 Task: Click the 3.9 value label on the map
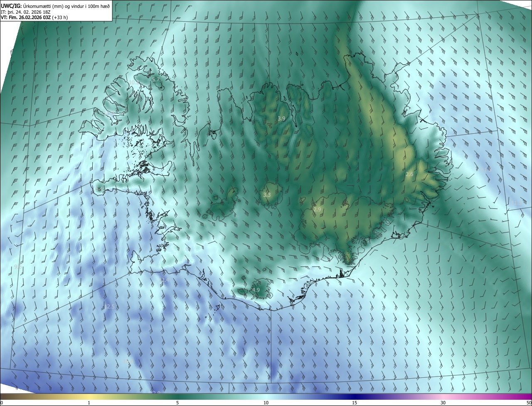click(x=281, y=118)
